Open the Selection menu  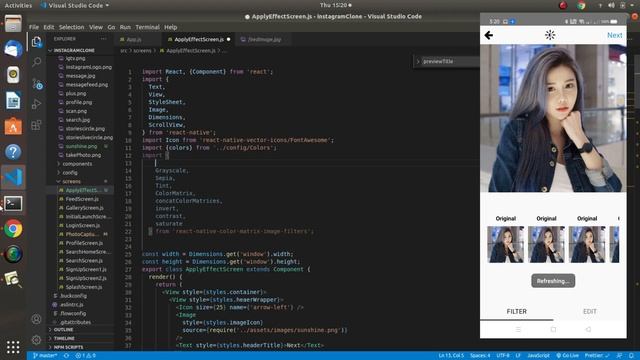tap(71, 27)
